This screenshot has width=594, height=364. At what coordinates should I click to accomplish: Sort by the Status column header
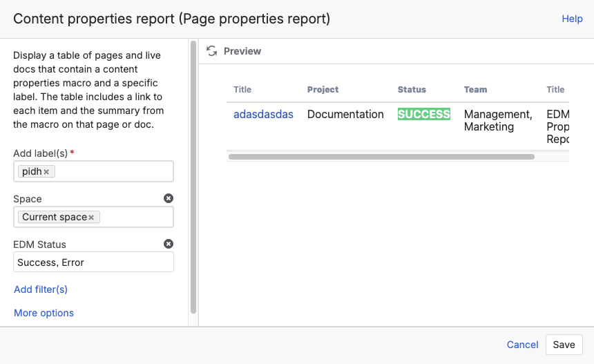click(412, 89)
